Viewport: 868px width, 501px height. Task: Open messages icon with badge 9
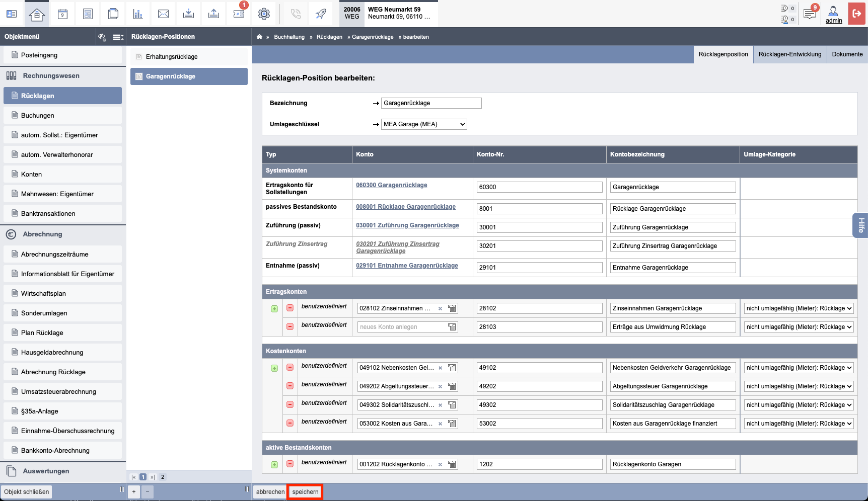click(810, 14)
